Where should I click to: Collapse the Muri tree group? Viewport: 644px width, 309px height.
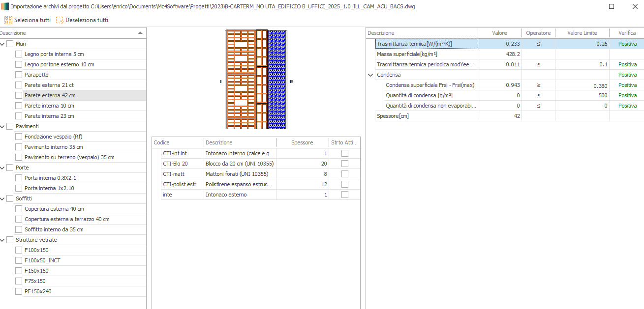pyautogui.click(x=3, y=44)
